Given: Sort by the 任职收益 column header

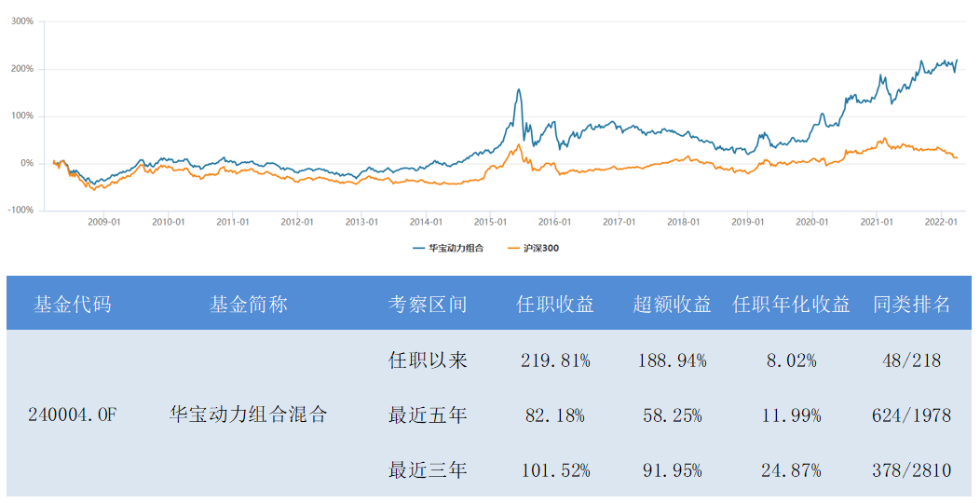Looking at the screenshot, I should tap(555, 304).
